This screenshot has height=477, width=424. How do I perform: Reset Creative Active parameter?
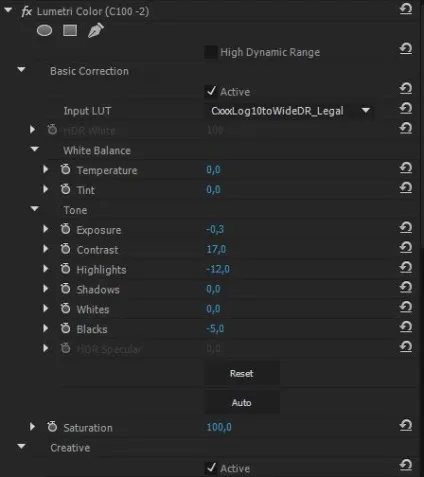pos(406,465)
